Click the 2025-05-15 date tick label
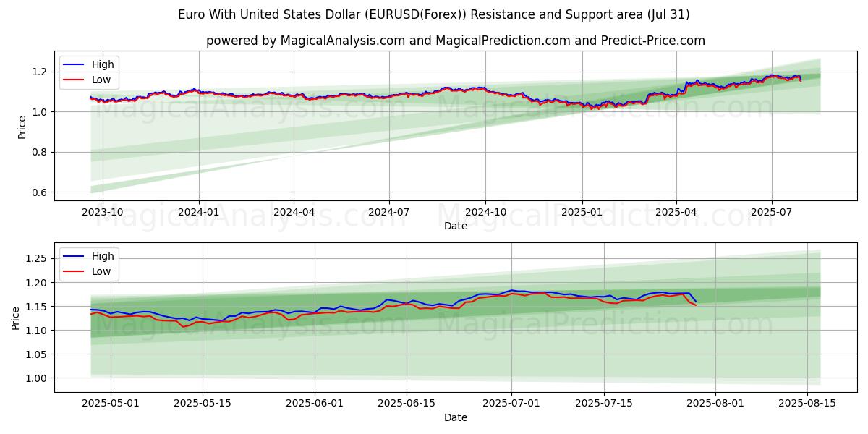 tap(203, 404)
